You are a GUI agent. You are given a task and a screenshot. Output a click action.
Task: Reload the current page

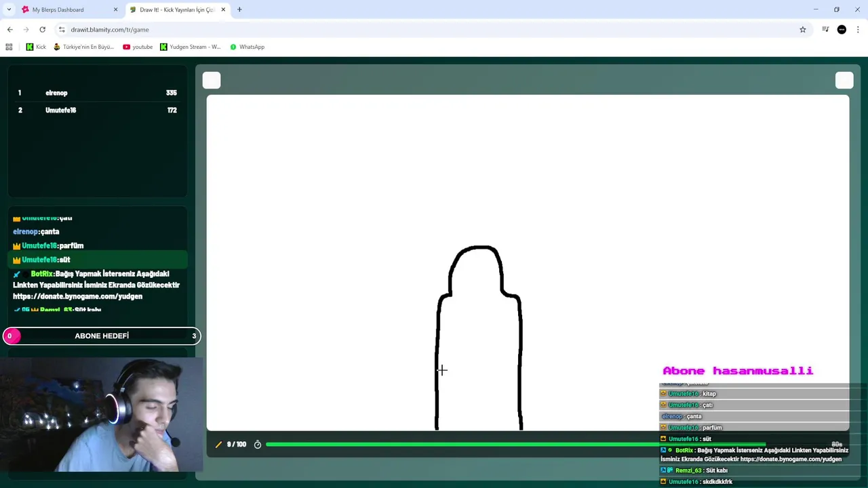[x=42, y=29]
